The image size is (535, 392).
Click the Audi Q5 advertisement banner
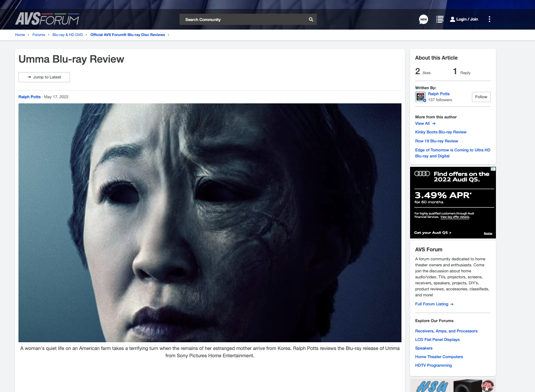453,202
